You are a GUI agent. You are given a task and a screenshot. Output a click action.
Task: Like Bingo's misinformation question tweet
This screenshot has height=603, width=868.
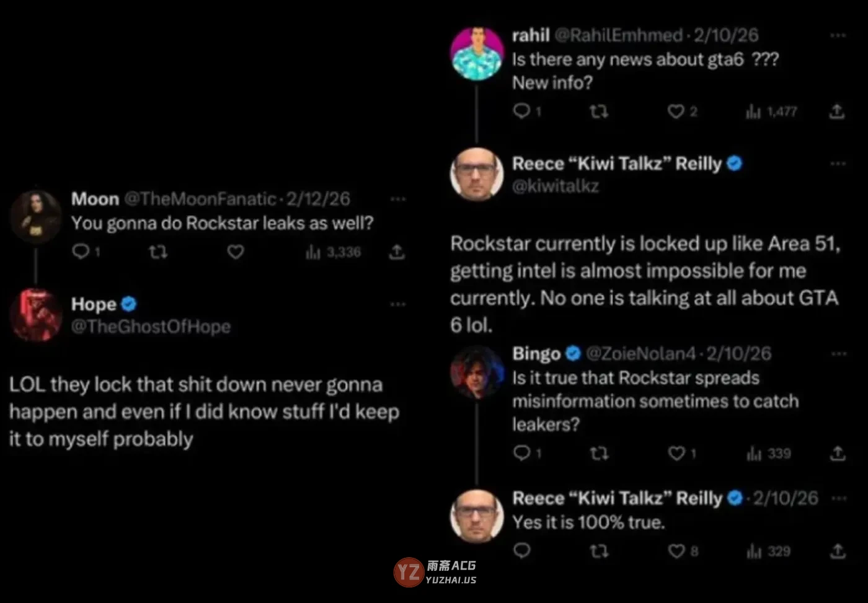click(676, 454)
